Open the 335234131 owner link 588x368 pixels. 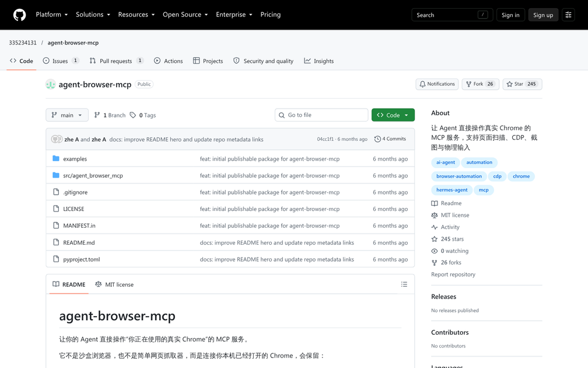point(23,43)
